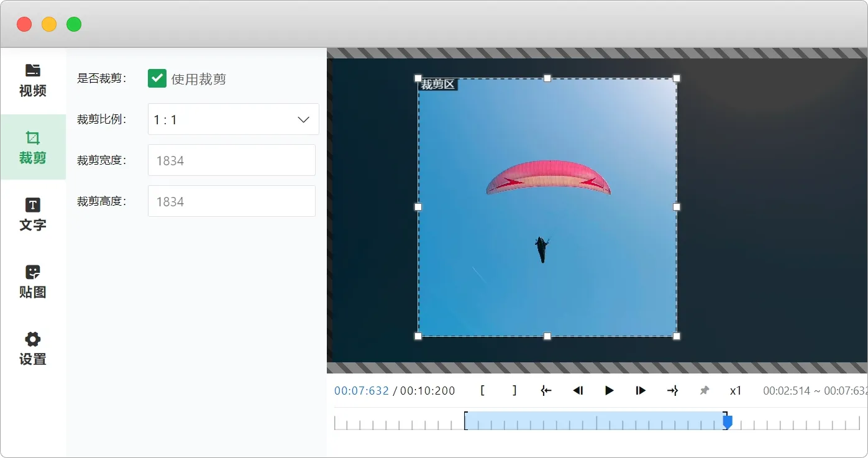The image size is (868, 458).
Task: Click the 裁剪区 label on the crop area
Action: (438, 85)
